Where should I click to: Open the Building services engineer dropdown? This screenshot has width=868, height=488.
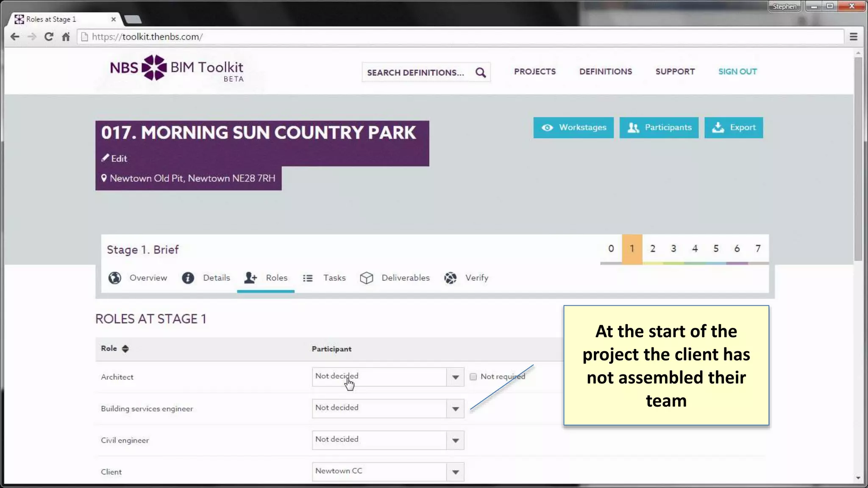(x=455, y=409)
